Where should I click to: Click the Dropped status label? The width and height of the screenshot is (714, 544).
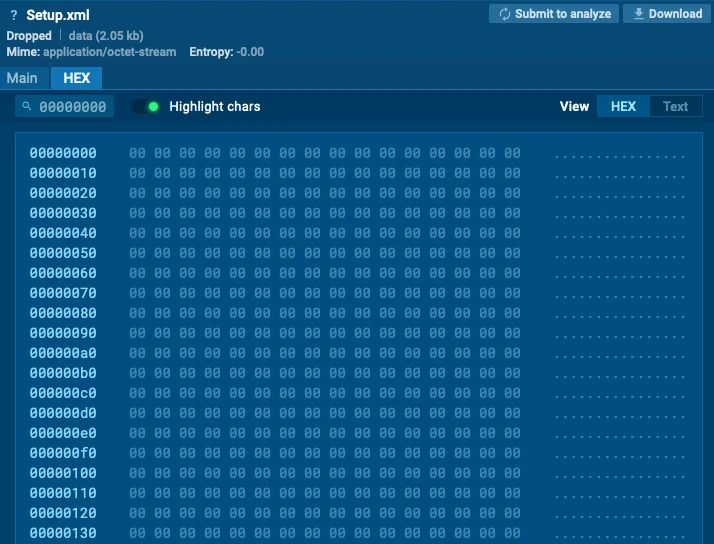click(29, 36)
